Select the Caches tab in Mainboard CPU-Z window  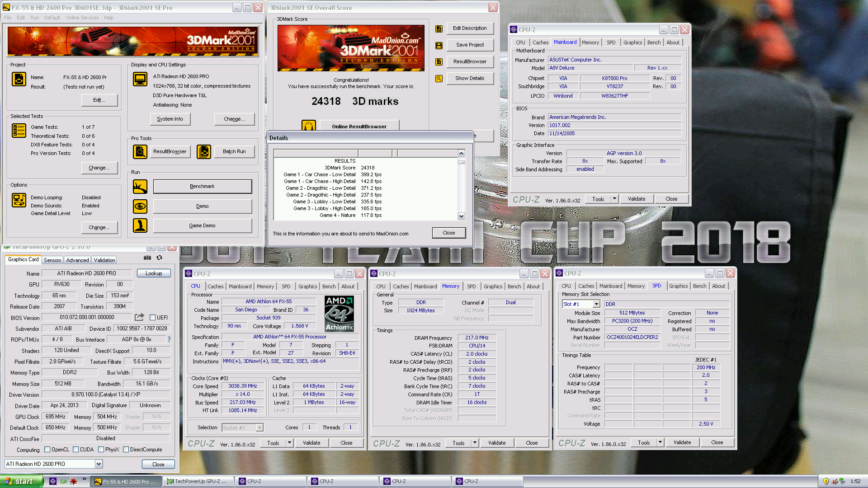point(540,42)
